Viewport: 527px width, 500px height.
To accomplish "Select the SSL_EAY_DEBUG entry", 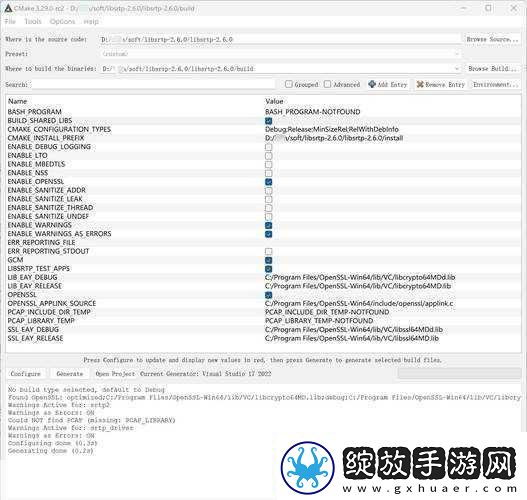I will coord(33,330).
